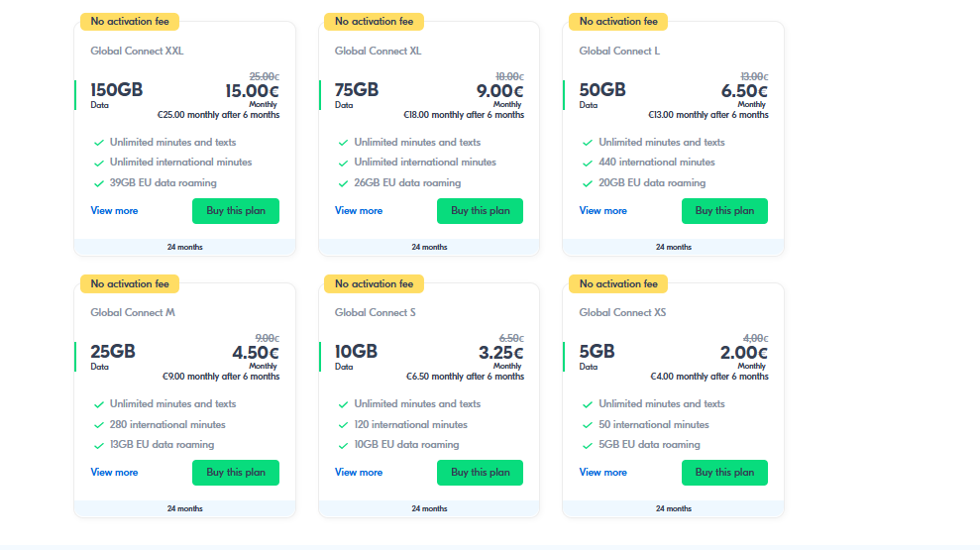The height and width of the screenshot is (550, 980).
Task: Open View more for Global Connect M
Action: coord(114,473)
